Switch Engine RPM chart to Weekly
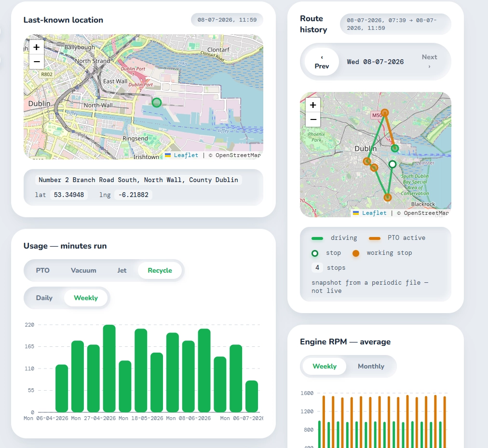This screenshot has height=448, width=488. tap(325, 366)
